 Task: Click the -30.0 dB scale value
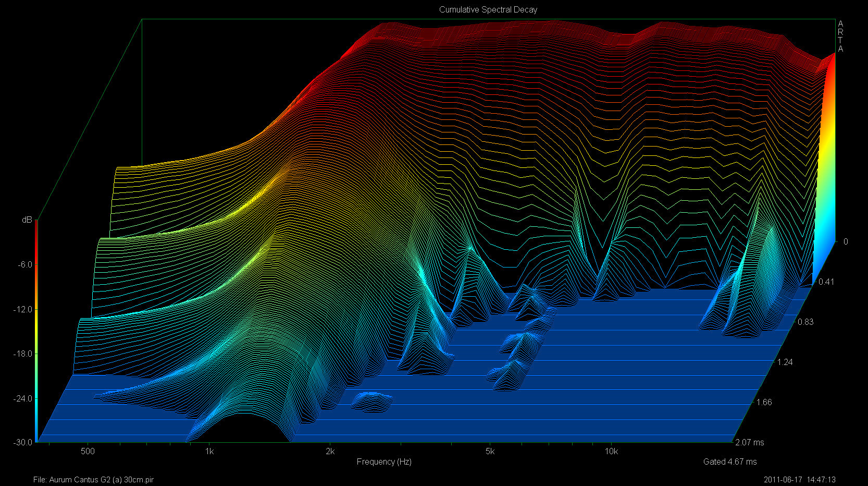pos(23,442)
